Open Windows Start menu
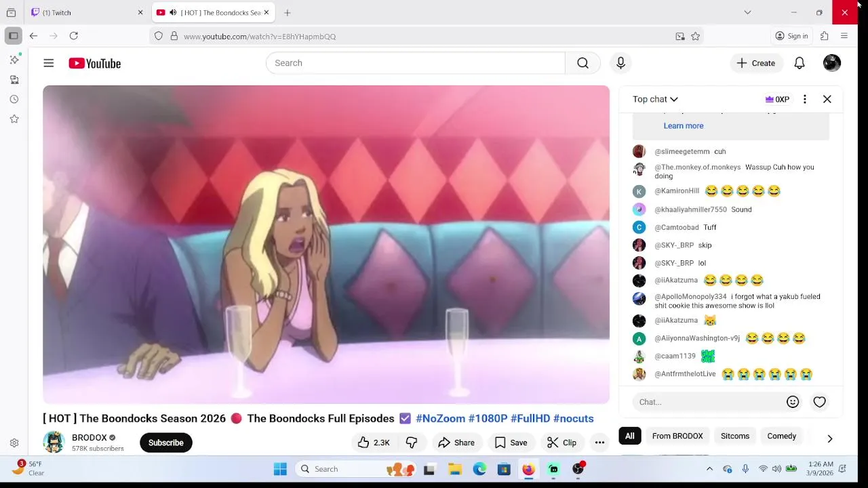Screen dimensions: 868x488 click(x=280, y=469)
